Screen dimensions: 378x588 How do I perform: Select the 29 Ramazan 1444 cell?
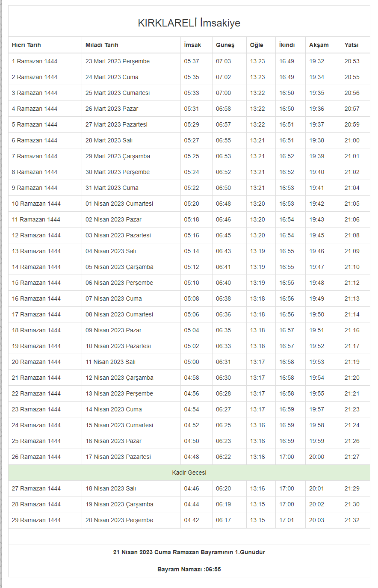(36, 520)
